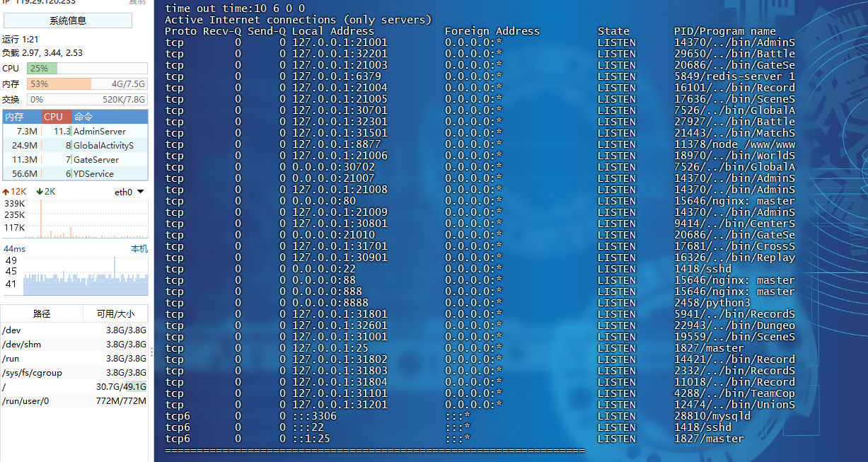Select the /sys/fs/cgroup disk row
Image resolution: width=868 pixels, height=462 pixels.
click(x=74, y=372)
